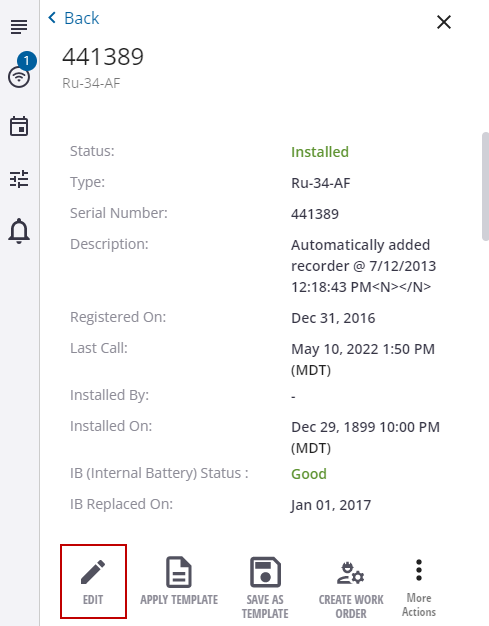Close the recorder details panel
489x626 pixels.
click(x=444, y=22)
